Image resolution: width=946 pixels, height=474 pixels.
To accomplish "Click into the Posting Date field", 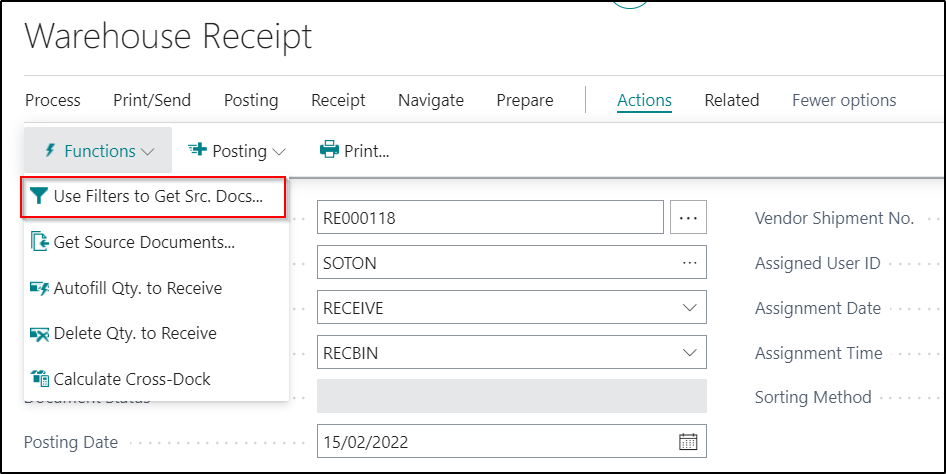I will (x=490, y=441).
